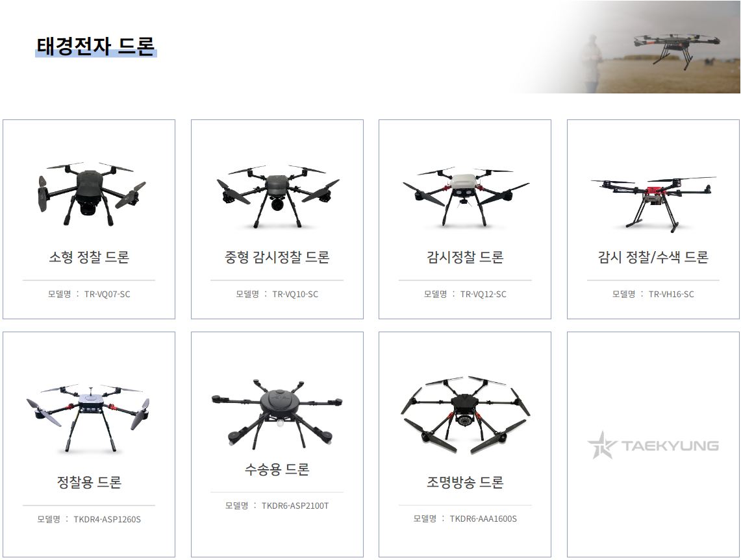Click the 중형 감시정찰 드론 title
Viewport: 741px width, 560px height.
coord(277,257)
